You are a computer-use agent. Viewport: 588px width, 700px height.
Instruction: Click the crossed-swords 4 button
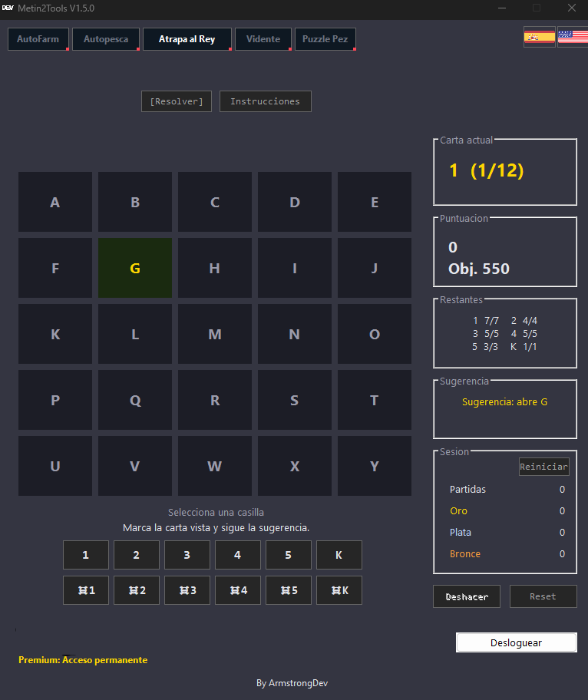pyautogui.click(x=238, y=590)
